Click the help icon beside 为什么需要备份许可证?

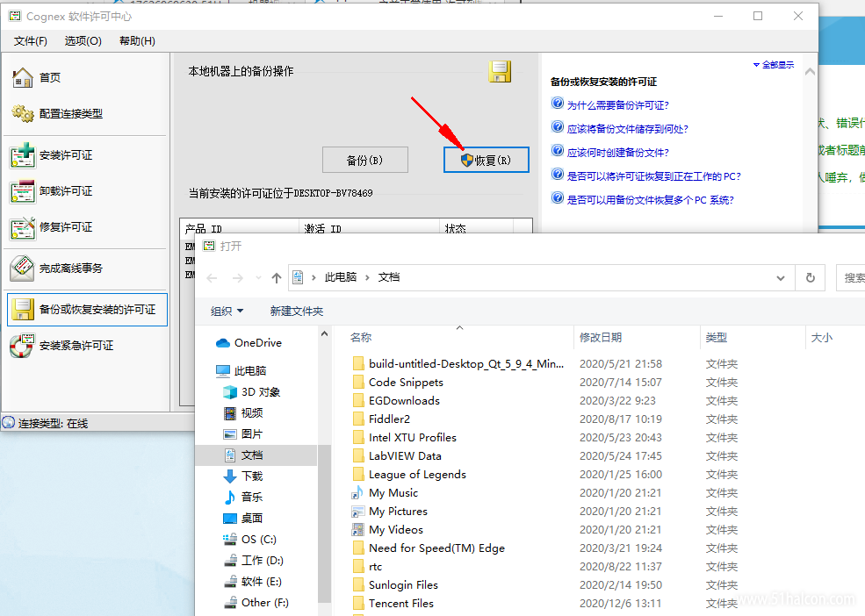pyautogui.click(x=558, y=104)
